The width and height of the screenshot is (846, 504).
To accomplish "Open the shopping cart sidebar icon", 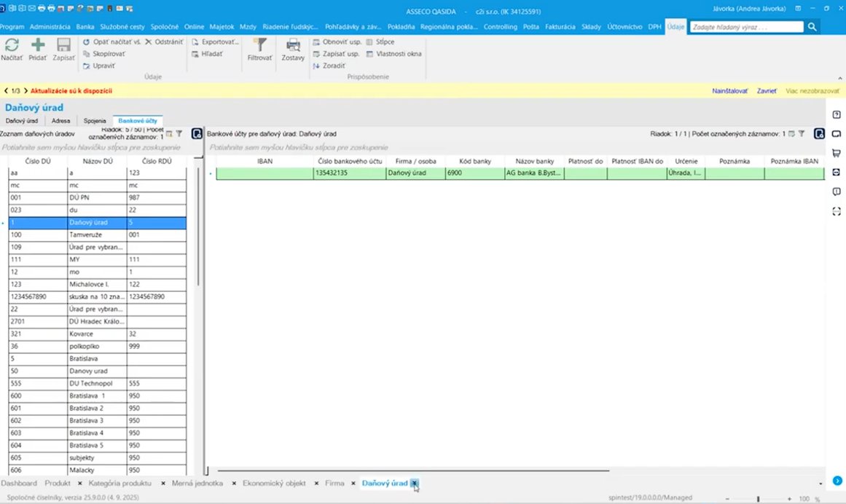I will tap(837, 153).
